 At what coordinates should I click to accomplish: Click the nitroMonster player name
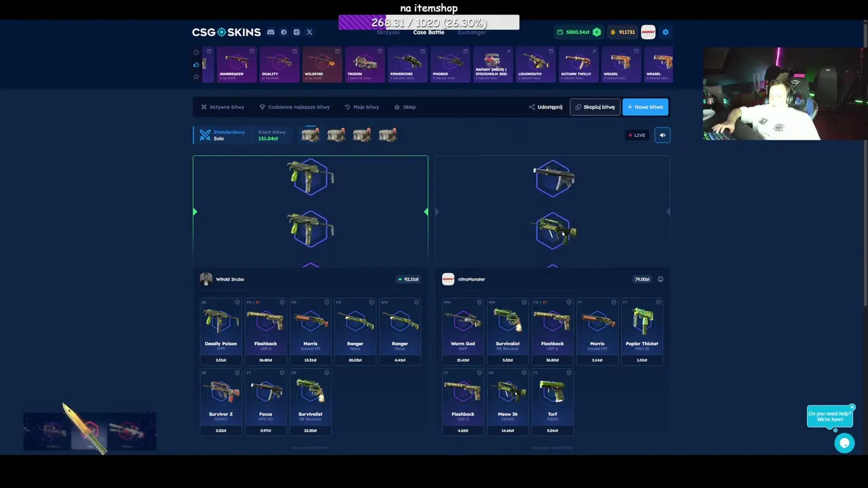[x=471, y=279]
